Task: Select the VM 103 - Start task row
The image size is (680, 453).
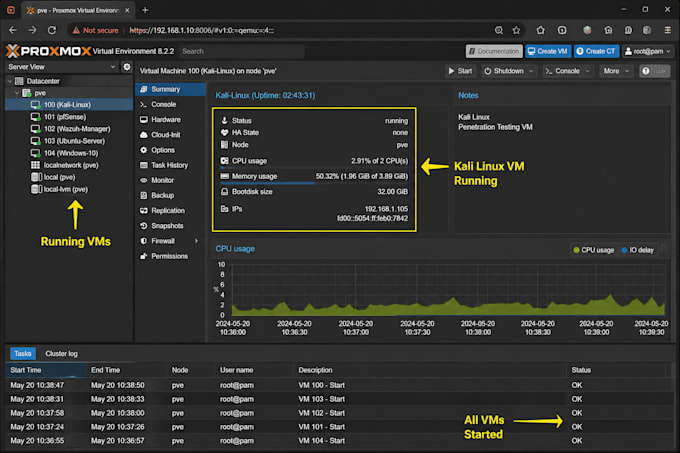Action: 340,399
